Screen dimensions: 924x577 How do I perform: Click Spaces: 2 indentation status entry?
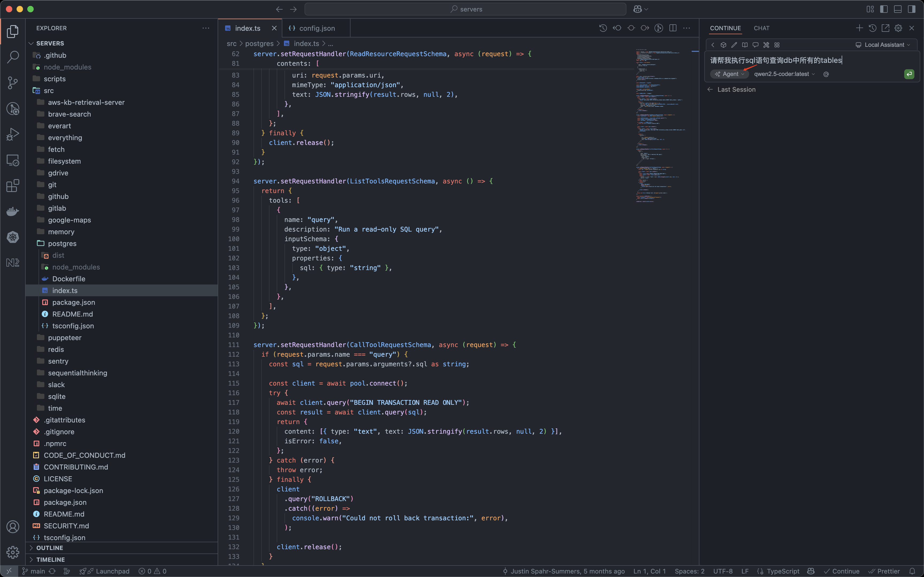[x=689, y=571]
